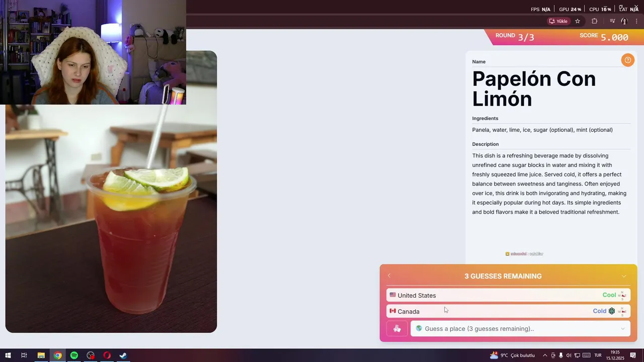Select the United States guess row

click(x=508, y=295)
